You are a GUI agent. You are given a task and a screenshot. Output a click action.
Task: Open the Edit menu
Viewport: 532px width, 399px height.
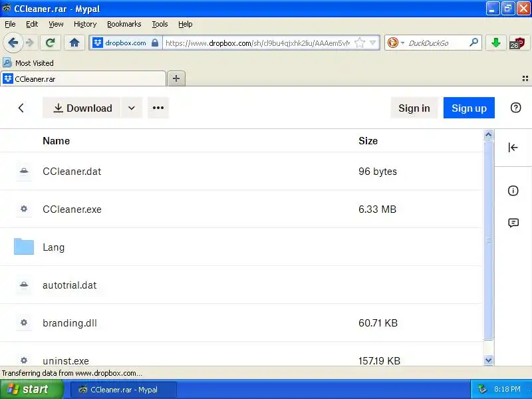coord(32,24)
